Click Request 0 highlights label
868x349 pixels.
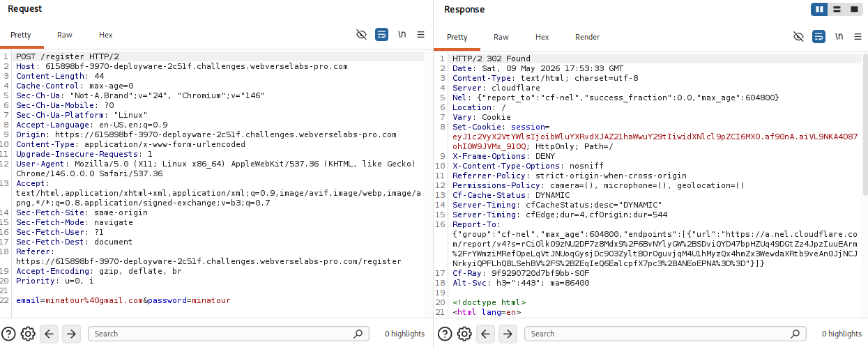[x=404, y=334]
